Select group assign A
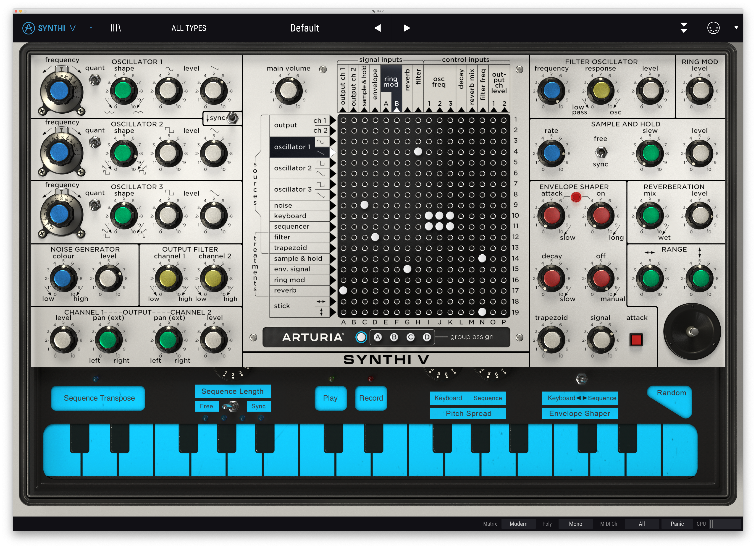 [x=378, y=337]
